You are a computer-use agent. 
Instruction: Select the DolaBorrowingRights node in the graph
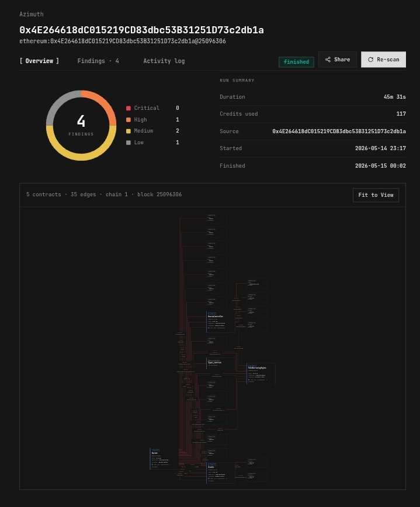click(x=261, y=374)
